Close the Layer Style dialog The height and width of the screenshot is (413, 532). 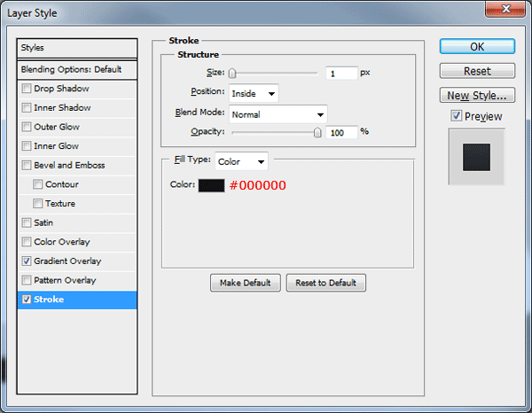click(x=505, y=9)
